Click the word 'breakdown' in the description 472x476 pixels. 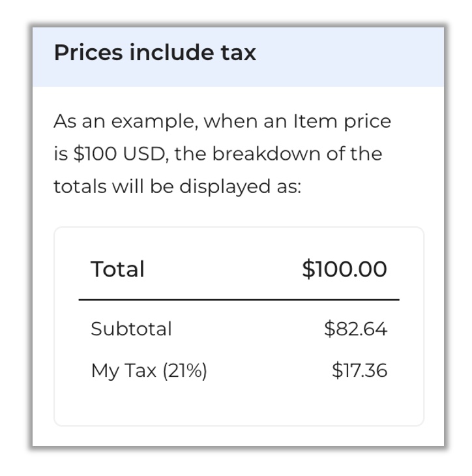pyautogui.click(x=266, y=154)
